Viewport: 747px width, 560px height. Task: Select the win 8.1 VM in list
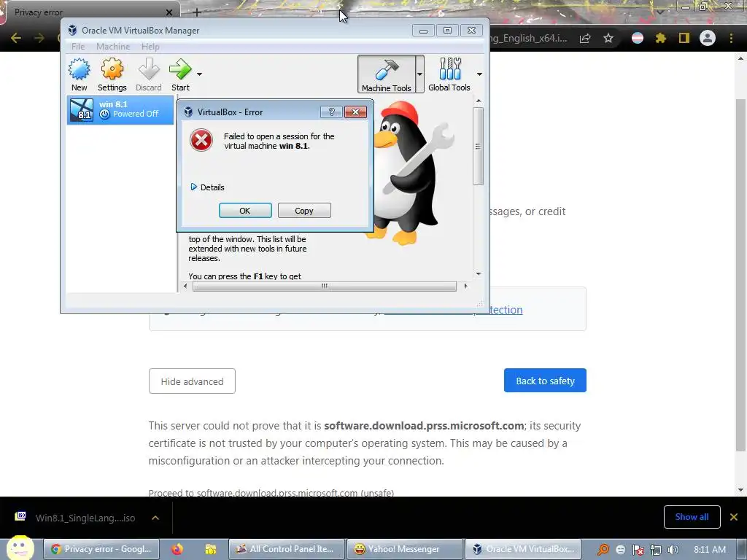point(120,109)
